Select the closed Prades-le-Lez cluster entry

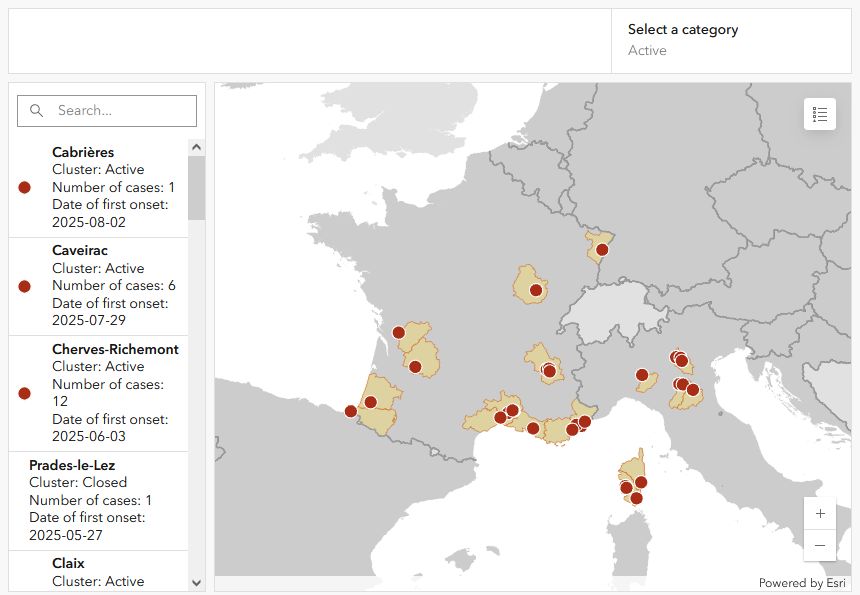100,500
